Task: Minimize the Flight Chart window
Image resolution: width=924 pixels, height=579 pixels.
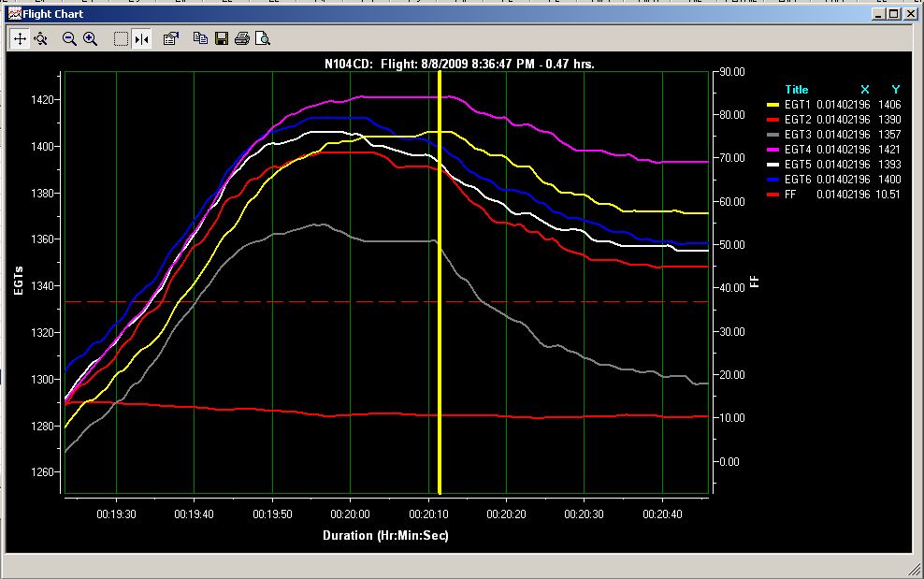Action: pos(878,13)
